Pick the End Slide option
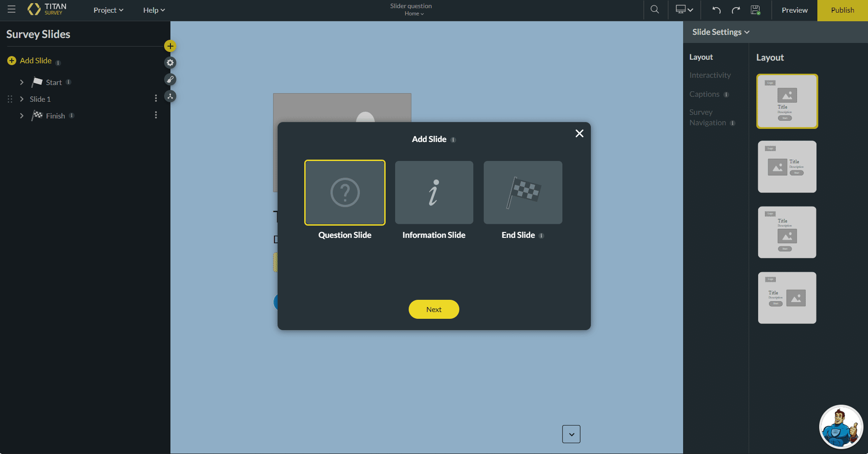This screenshot has height=454, width=868. [523, 193]
